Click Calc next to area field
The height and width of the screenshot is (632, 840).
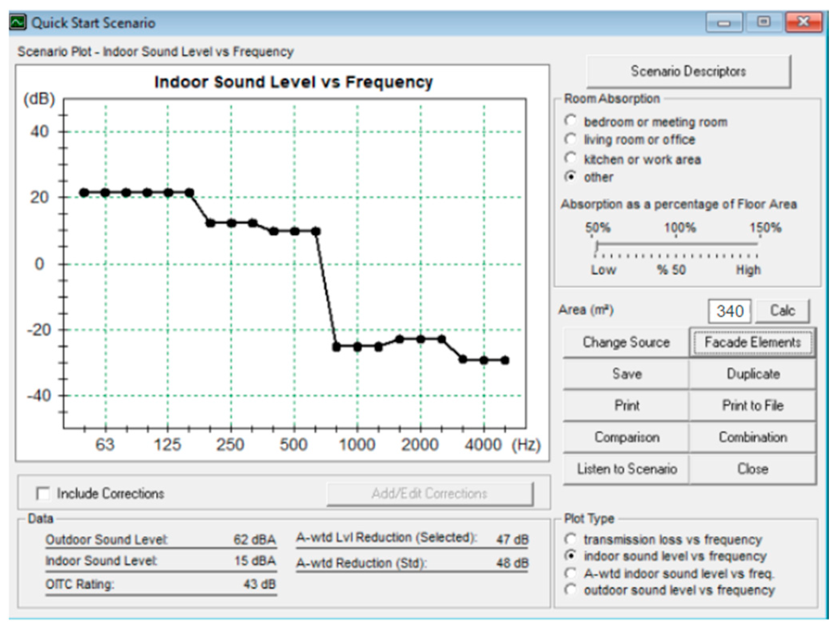tap(782, 311)
